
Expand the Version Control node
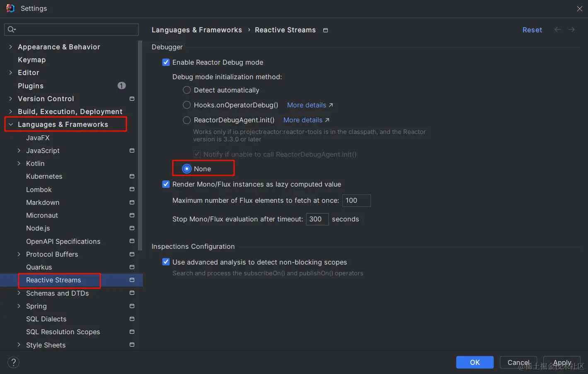click(10, 99)
